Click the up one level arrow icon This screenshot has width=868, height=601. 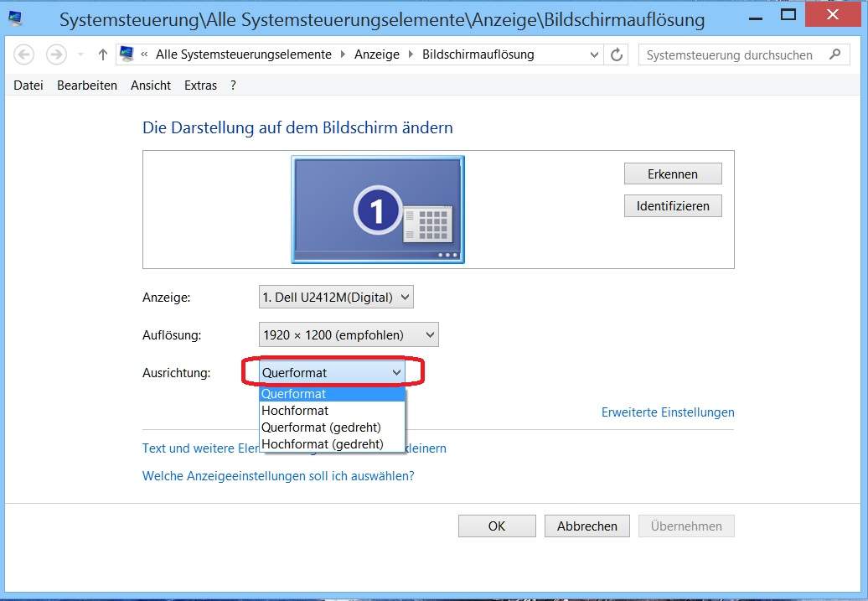coord(101,54)
